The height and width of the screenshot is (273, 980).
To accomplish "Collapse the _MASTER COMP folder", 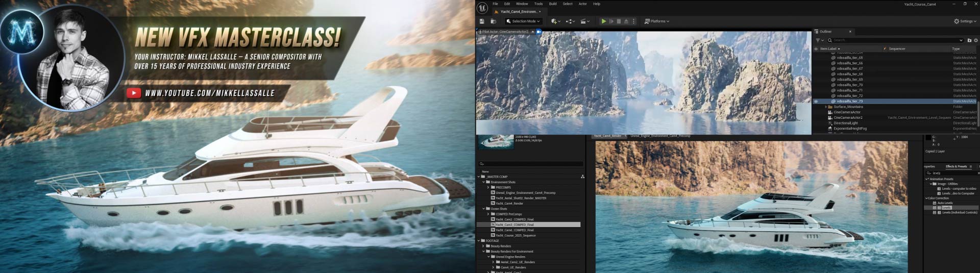I will coord(479,177).
